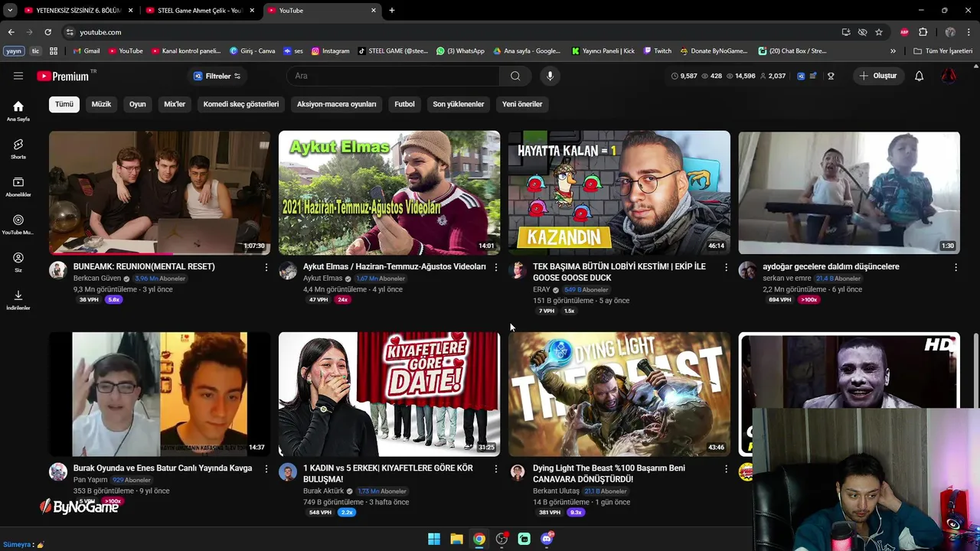The image size is (980, 551).
Task: Open the notifications bell
Action: click(920, 76)
